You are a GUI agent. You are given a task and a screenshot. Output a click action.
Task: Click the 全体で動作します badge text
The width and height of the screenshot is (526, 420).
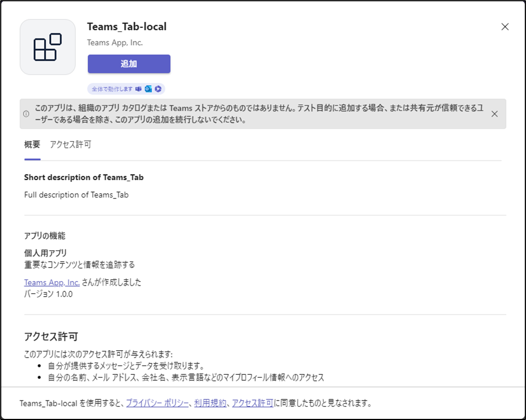pos(112,89)
